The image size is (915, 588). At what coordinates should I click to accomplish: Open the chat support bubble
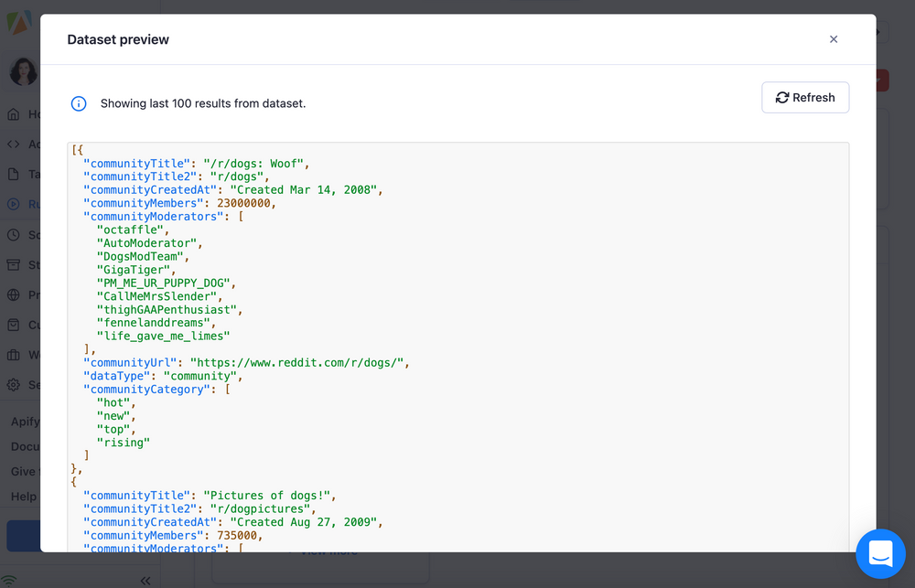coord(880,554)
